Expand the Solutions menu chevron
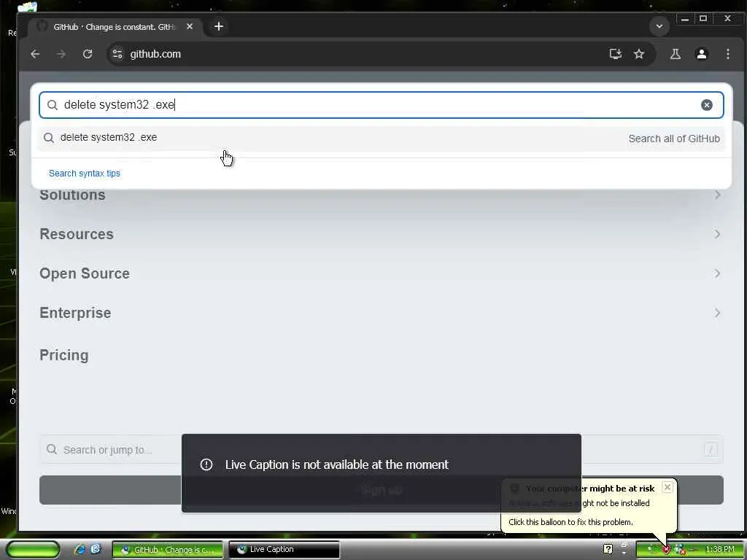 [x=717, y=195]
